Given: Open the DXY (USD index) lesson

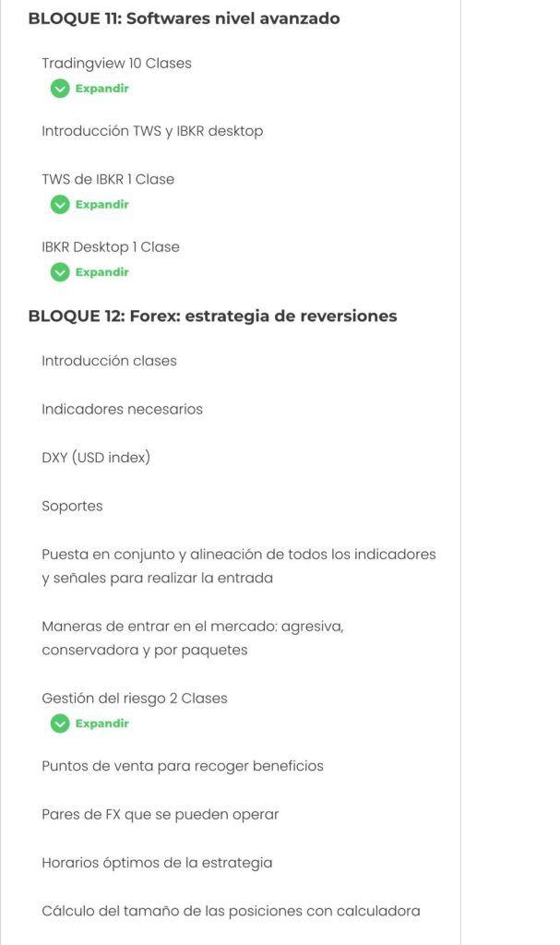Looking at the screenshot, I should pyautogui.click(x=96, y=458).
